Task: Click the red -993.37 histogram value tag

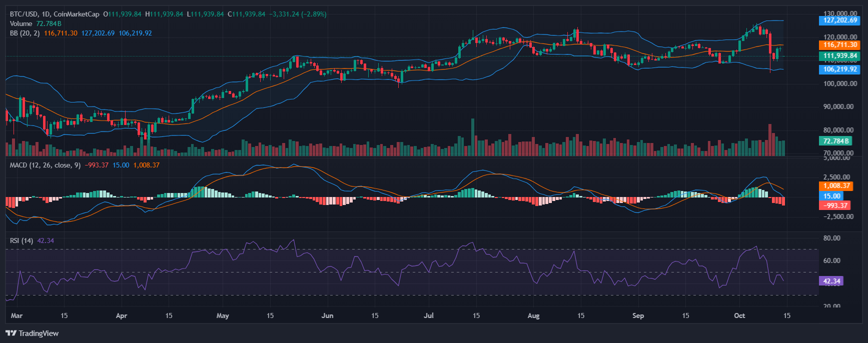Action: click(835, 205)
